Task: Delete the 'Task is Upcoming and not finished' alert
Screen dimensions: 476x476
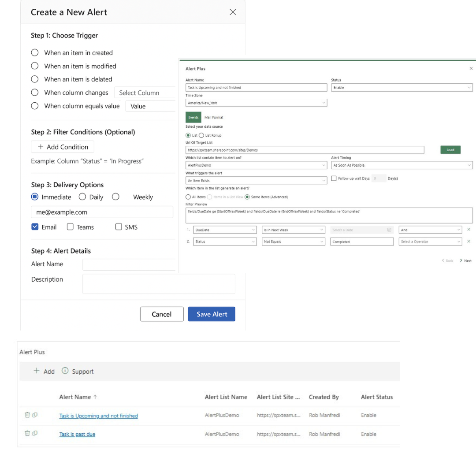Action: (27, 415)
